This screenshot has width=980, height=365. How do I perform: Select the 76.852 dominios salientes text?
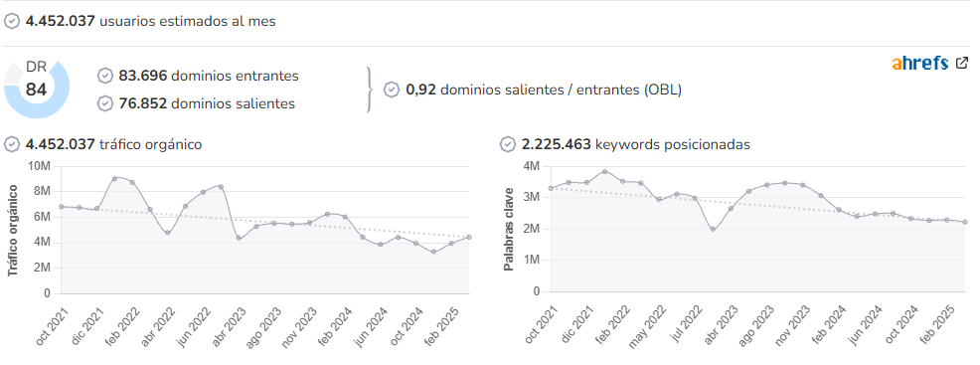pyautogui.click(x=207, y=103)
